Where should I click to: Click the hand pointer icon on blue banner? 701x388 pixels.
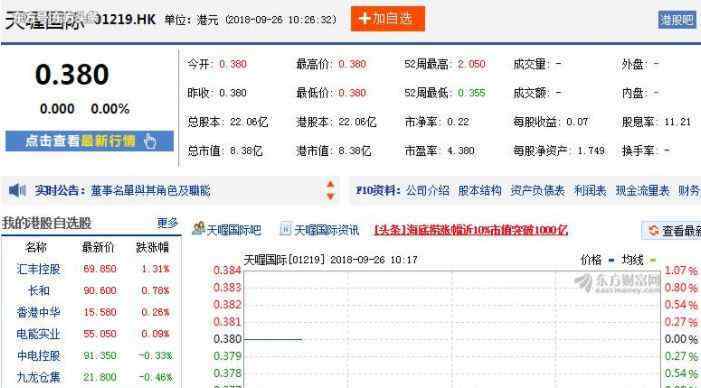coord(150,141)
